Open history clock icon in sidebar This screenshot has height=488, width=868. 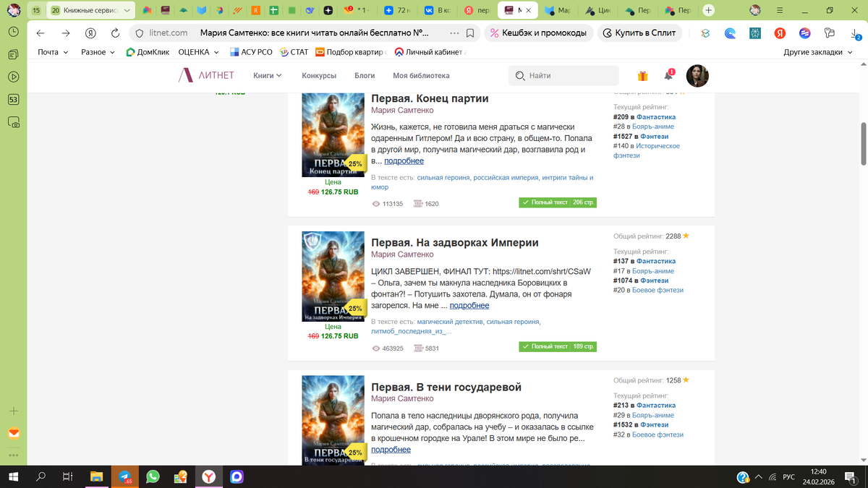[x=13, y=32]
